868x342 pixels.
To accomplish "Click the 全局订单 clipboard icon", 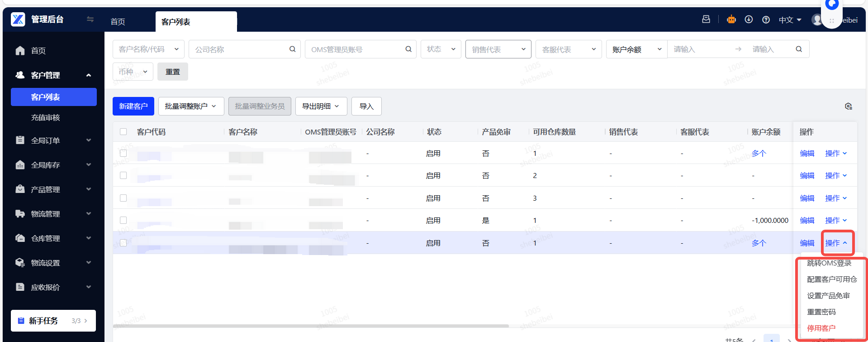I will (20, 140).
